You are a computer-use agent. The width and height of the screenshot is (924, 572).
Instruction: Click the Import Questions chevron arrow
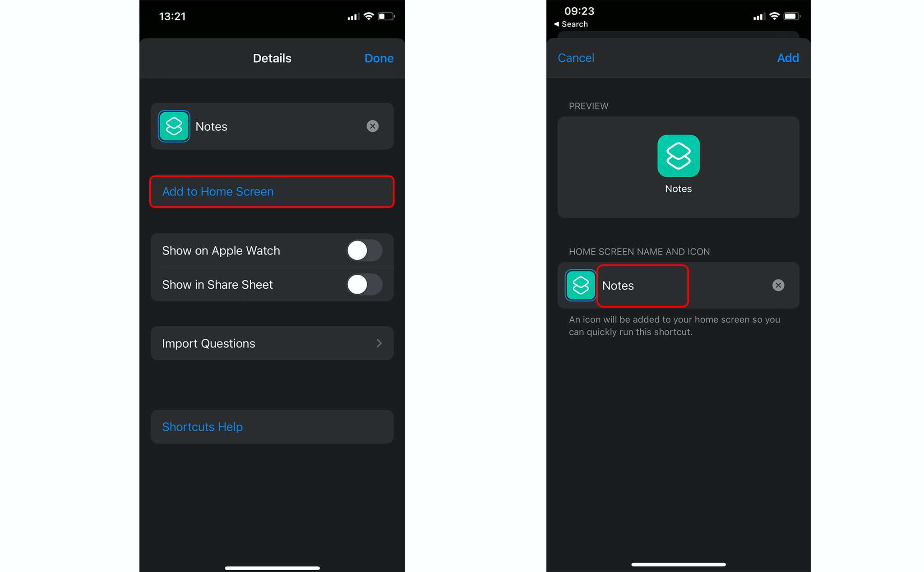(379, 343)
